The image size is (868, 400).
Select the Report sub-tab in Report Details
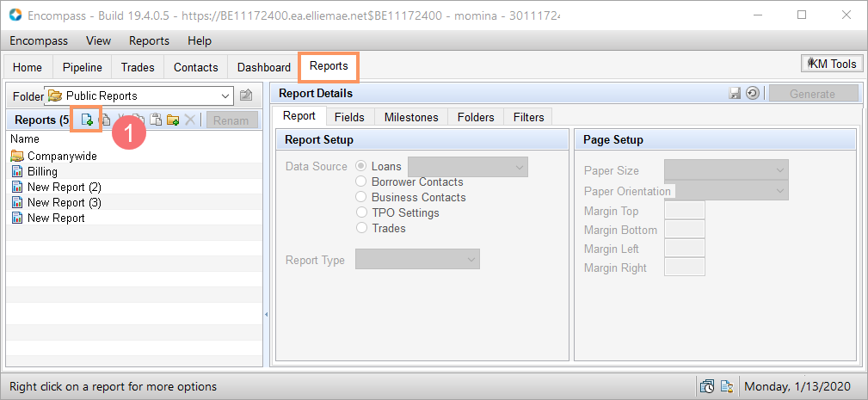pyautogui.click(x=299, y=115)
